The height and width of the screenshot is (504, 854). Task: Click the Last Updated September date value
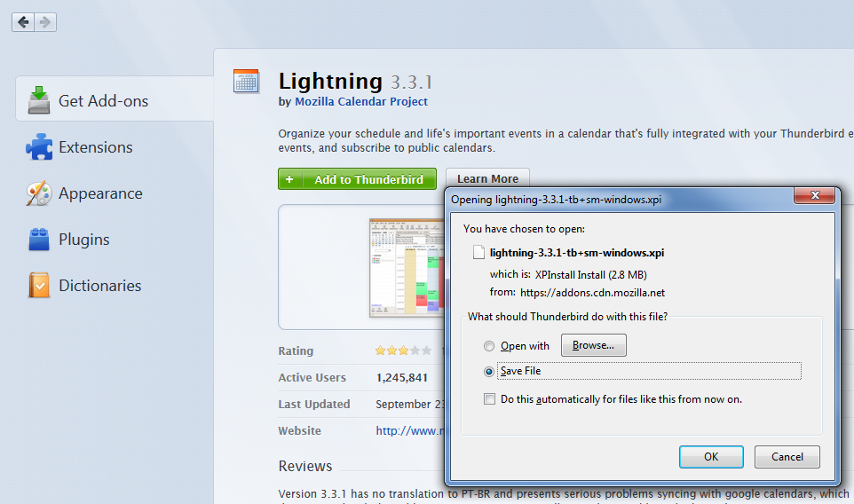point(410,405)
